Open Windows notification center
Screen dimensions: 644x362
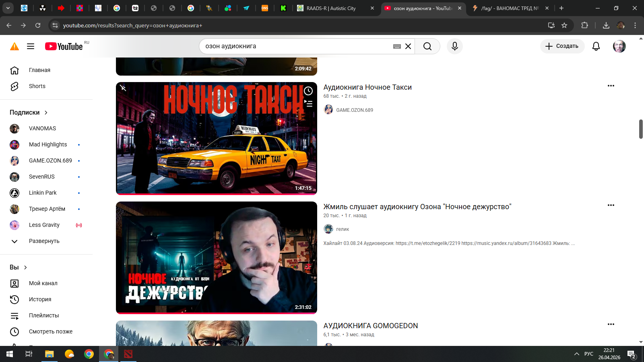coord(631,354)
